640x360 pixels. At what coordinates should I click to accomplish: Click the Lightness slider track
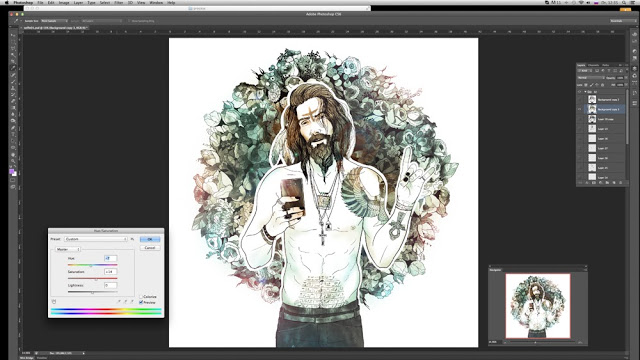(93, 292)
